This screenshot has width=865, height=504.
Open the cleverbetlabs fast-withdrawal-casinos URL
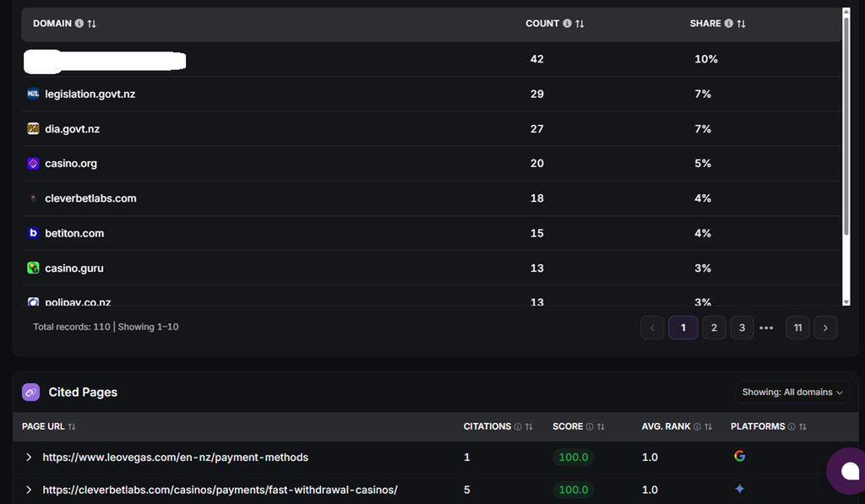tap(220, 490)
